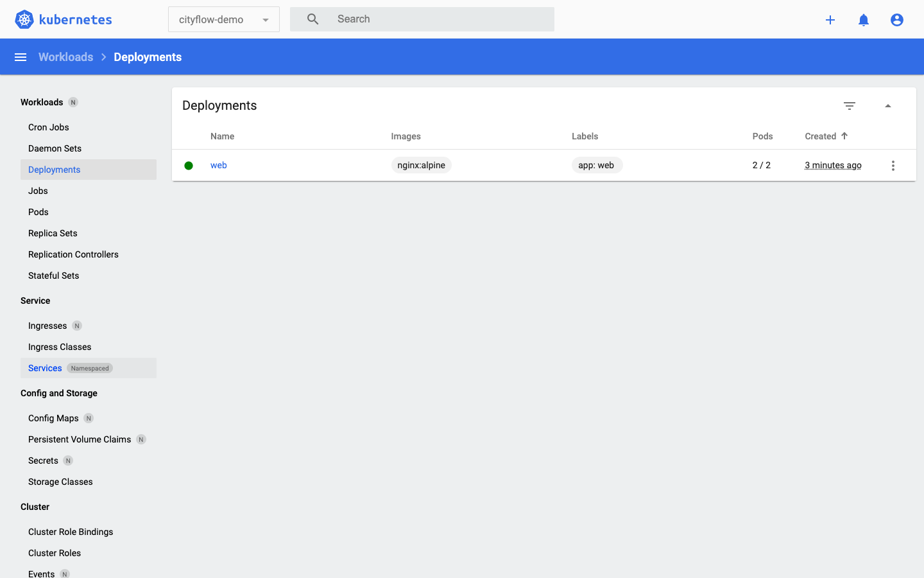Open Cluster Roles in sidebar
The width and height of the screenshot is (924, 578).
click(x=89, y=553)
